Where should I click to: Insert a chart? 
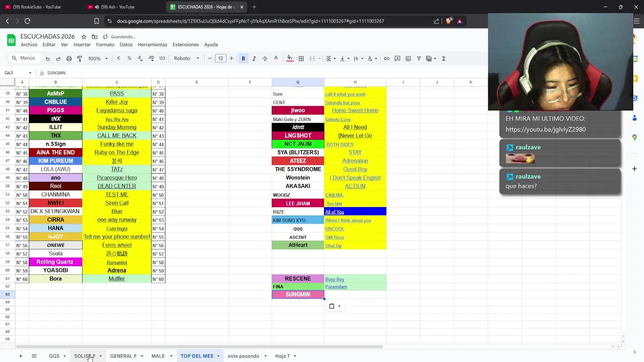[x=408, y=58]
